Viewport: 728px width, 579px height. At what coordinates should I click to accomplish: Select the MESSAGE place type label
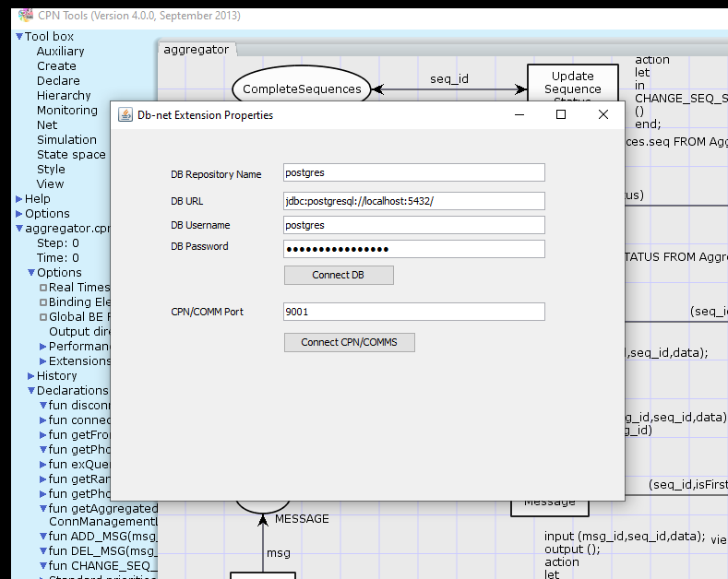click(x=302, y=519)
